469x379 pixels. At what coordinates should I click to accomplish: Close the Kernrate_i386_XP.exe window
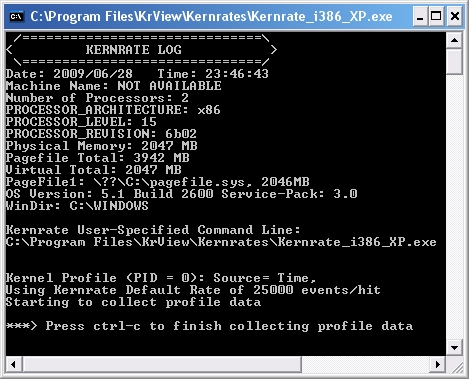coord(455,16)
